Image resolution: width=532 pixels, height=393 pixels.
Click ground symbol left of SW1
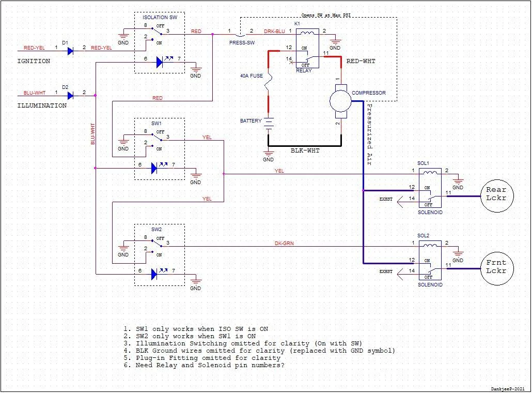tap(123, 142)
